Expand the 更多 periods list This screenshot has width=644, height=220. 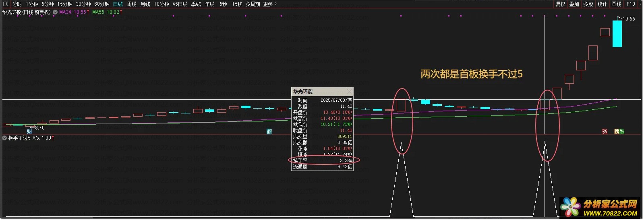click(x=270, y=4)
